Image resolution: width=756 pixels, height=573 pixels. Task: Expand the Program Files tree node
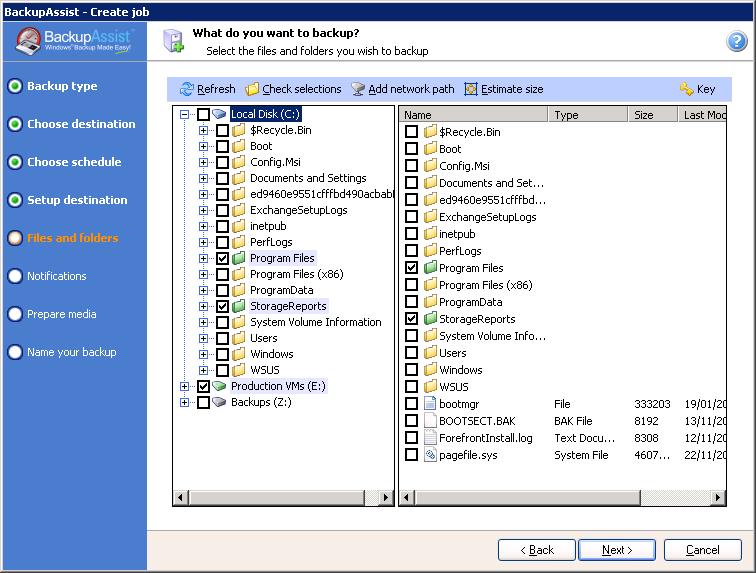click(203, 259)
